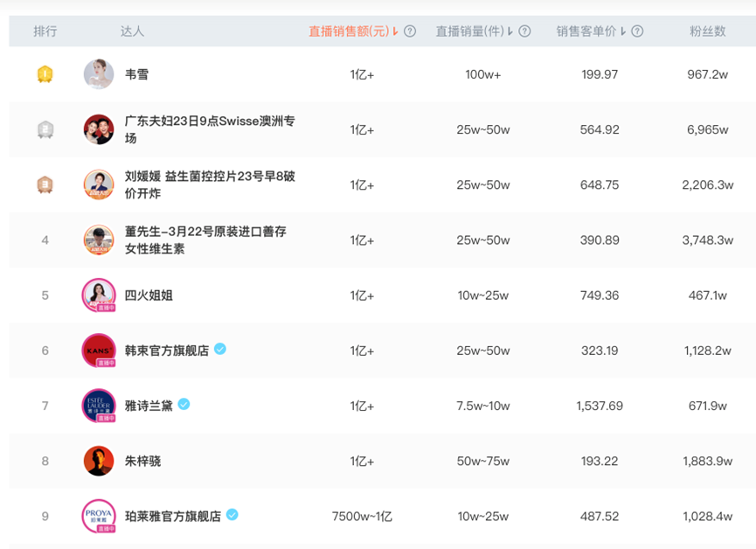Click the help icon beside 销售客单价

point(637,31)
